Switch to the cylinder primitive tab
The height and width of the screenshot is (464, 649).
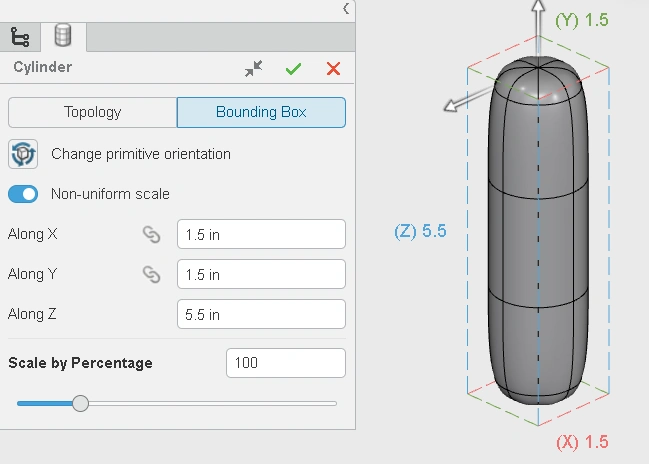click(x=63, y=36)
